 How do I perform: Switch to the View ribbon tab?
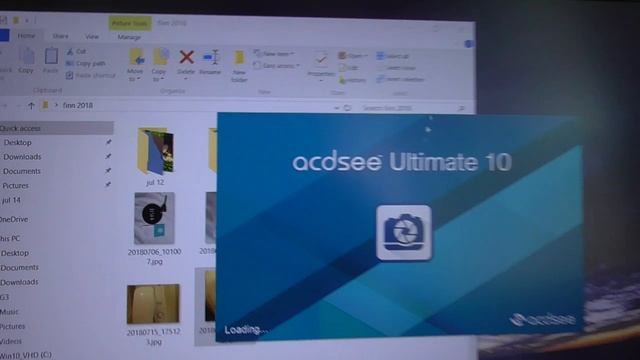click(92, 37)
